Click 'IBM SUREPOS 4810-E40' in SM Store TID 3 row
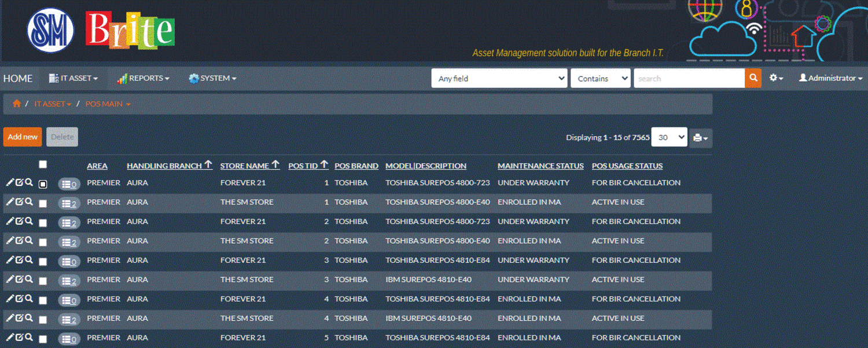The height and width of the screenshot is (348, 868). click(428, 280)
